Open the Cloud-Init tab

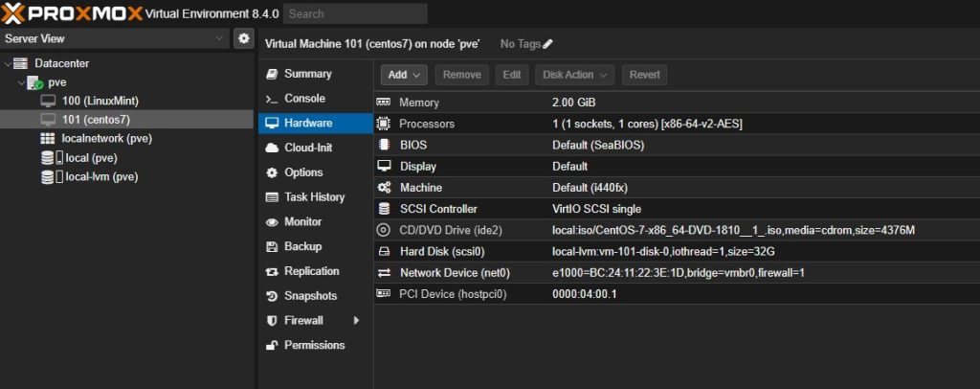tap(315, 149)
